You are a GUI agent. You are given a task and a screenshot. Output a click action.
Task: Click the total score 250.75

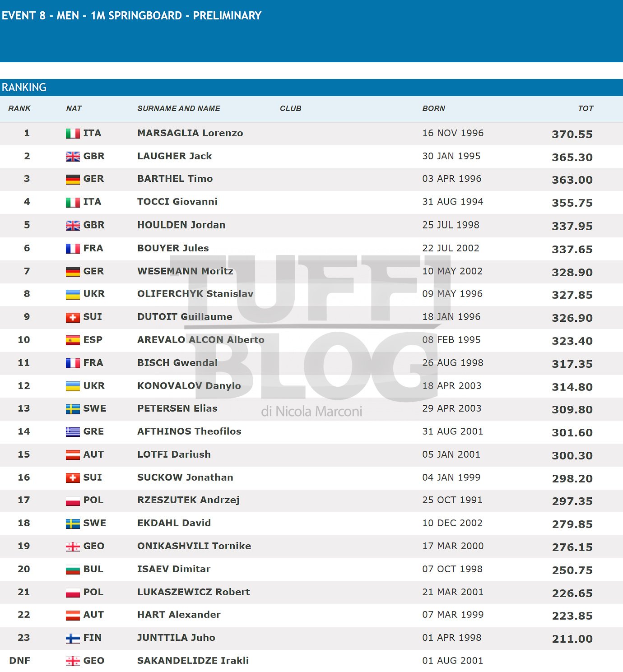[572, 570]
